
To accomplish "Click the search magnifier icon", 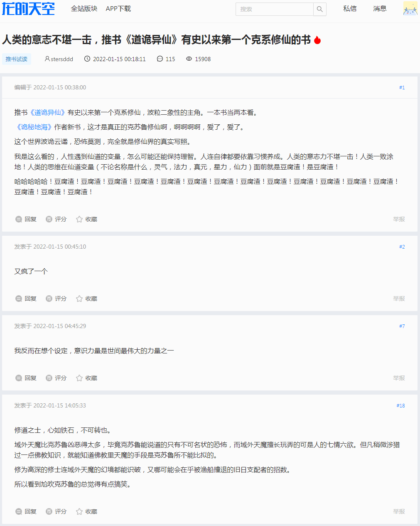I will coord(319,9).
